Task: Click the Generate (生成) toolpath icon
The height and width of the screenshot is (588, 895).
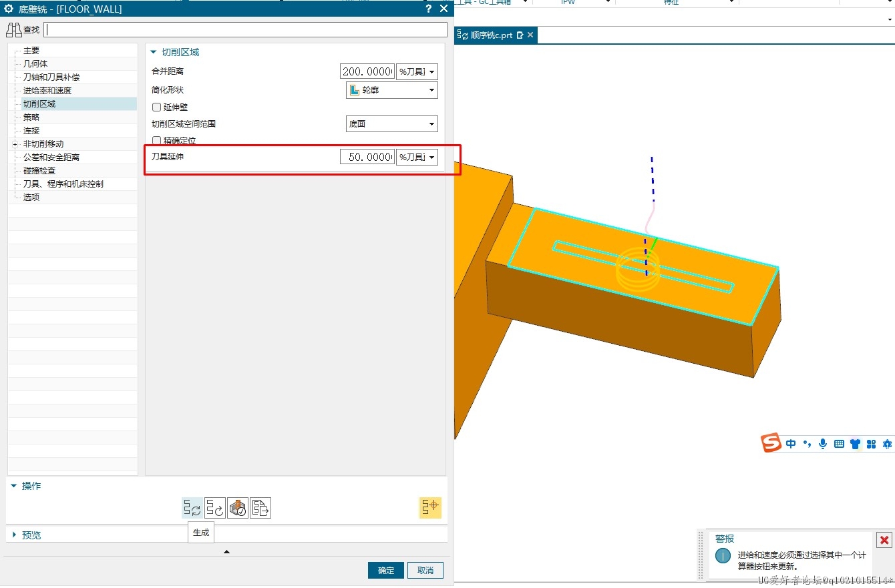Action: [x=192, y=508]
